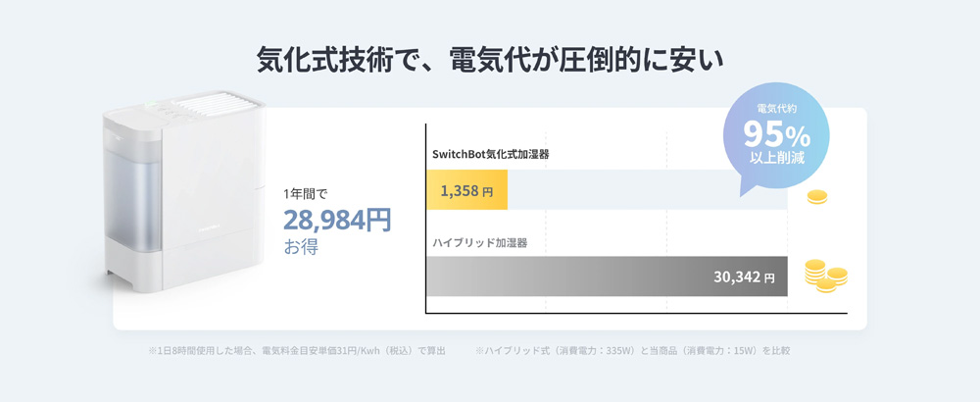Click the stacked gold coins icon
Image resolution: width=980 pixels, height=402 pixels.
pos(824,275)
